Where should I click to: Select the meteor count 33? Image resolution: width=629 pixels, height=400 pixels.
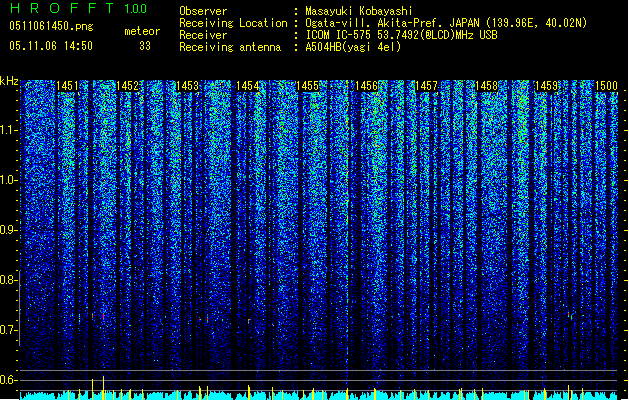pyautogui.click(x=145, y=46)
